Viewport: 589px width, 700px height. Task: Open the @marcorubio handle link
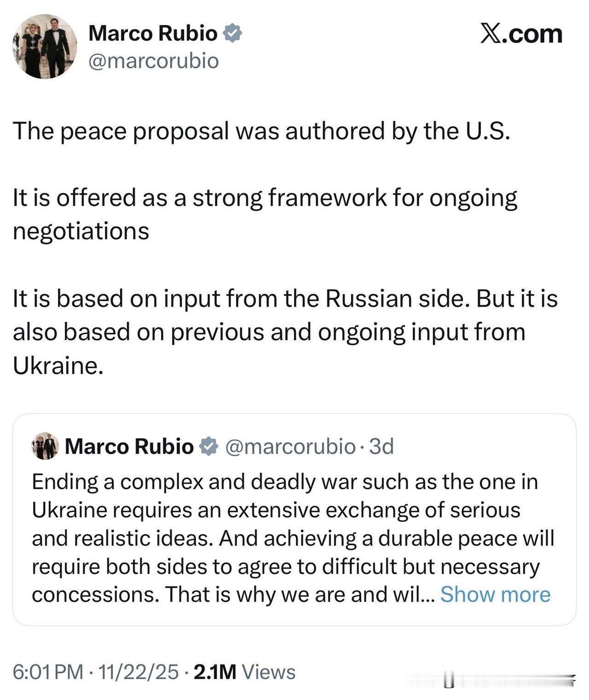click(x=154, y=60)
